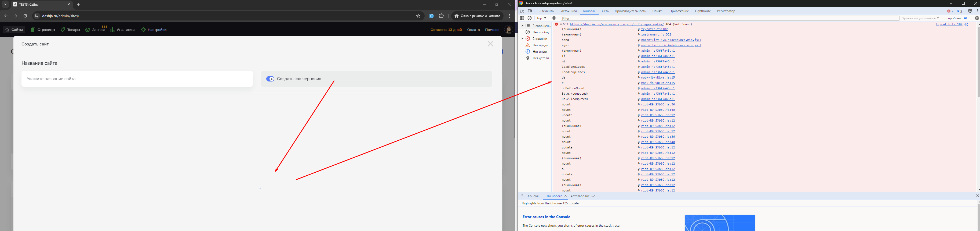Viewport: 980px width, 231px height.
Task: Expand the '2 ошибки' sidebar group
Action: point(522,38)
